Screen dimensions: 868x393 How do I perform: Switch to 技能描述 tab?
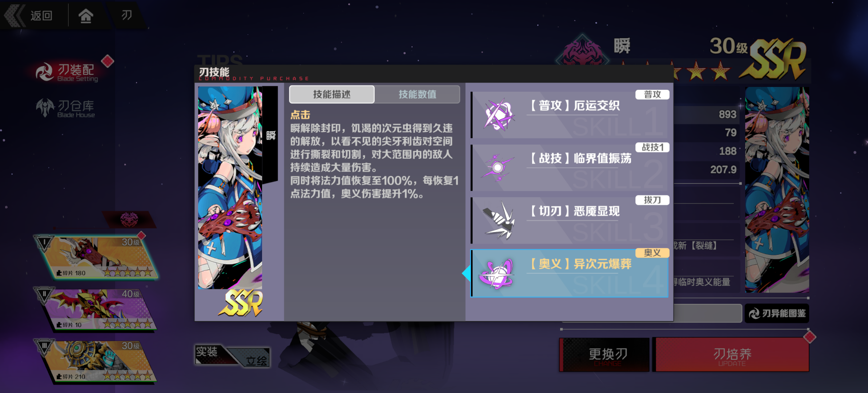(x=332, y=95)
